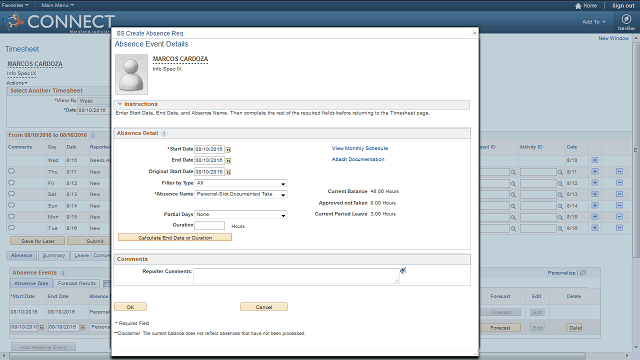The width and height of the screenshot is (640, 360).
Task: Add a row with plus icon for 8/10
Action: point(595,160)
